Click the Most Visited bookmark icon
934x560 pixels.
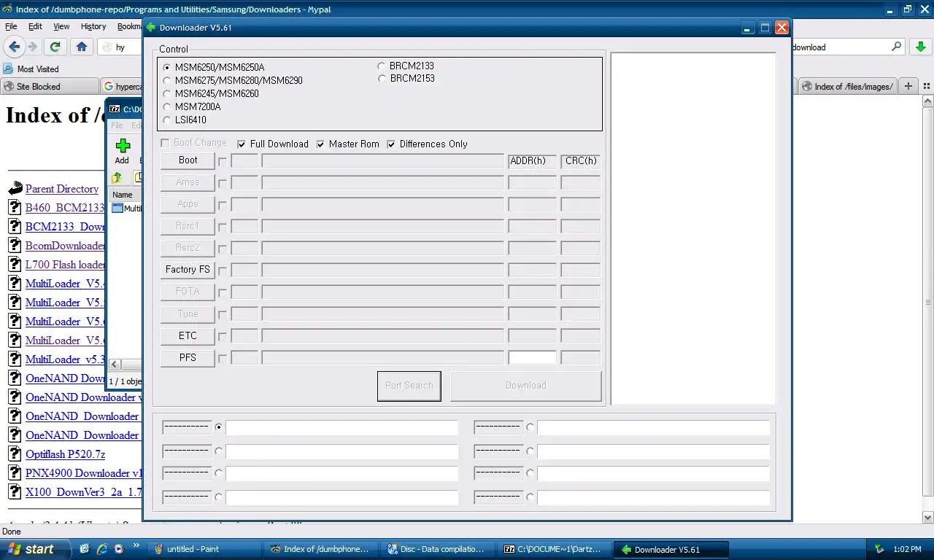click(8, 69)
